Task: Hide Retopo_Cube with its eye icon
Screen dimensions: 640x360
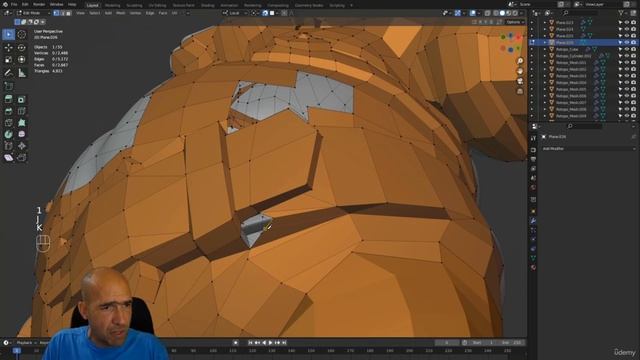Action: [x=627, y=49]
